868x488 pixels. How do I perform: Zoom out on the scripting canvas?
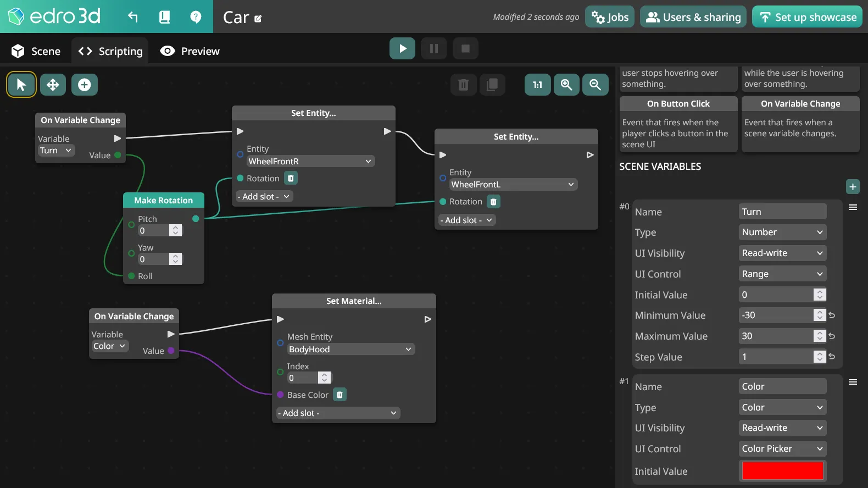pos(596,85)
